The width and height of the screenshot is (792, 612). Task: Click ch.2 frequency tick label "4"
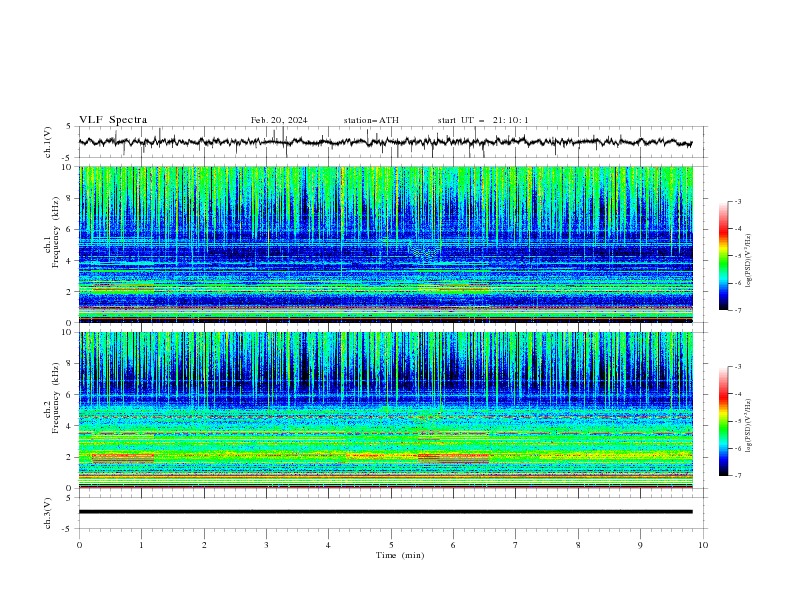pos(70,426)
